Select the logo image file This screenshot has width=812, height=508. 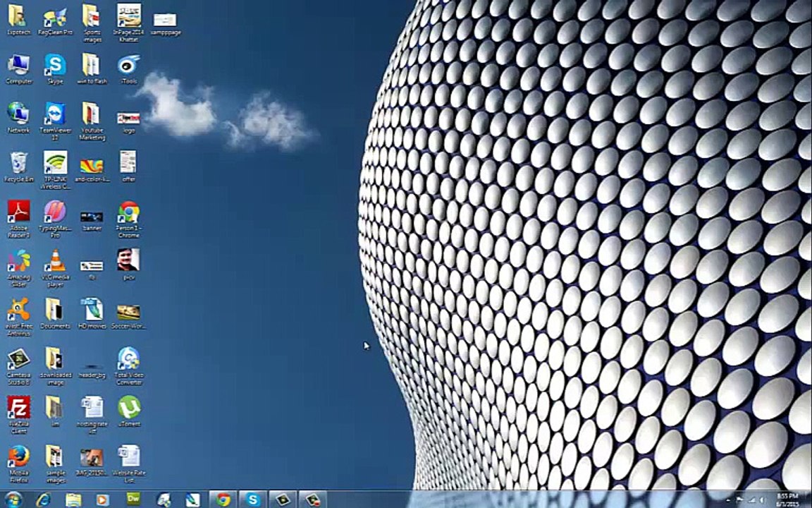point(128,122)
